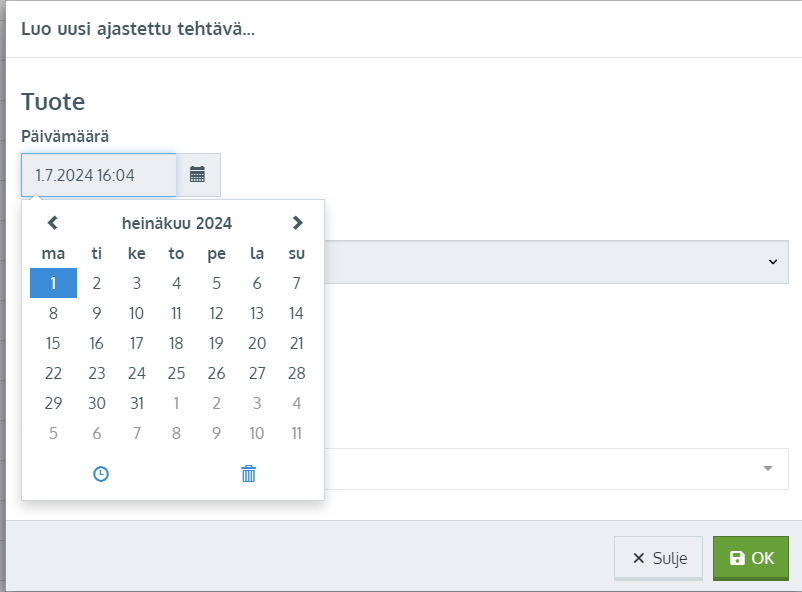802x592 pixels.
Task: Close dialog with Sulje button
Action: click(659, 558)
